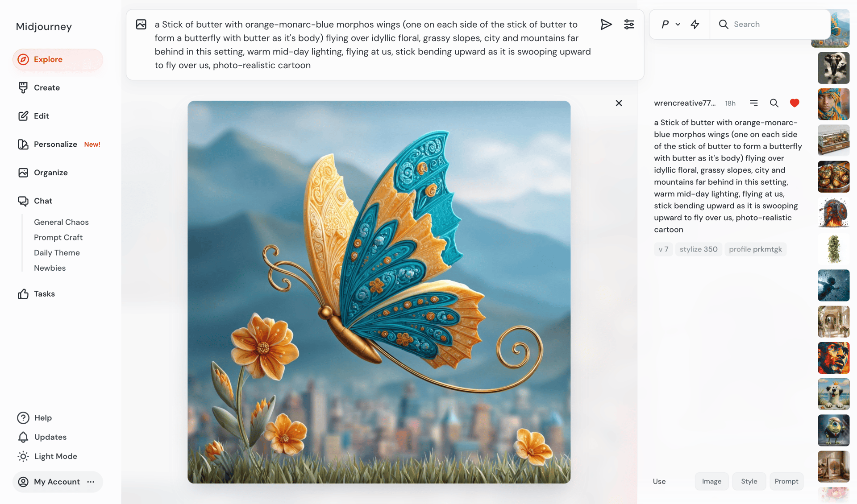Open the P profile version dropdown
The width and height of the screenshot is (857, 504).
point(670,24)
